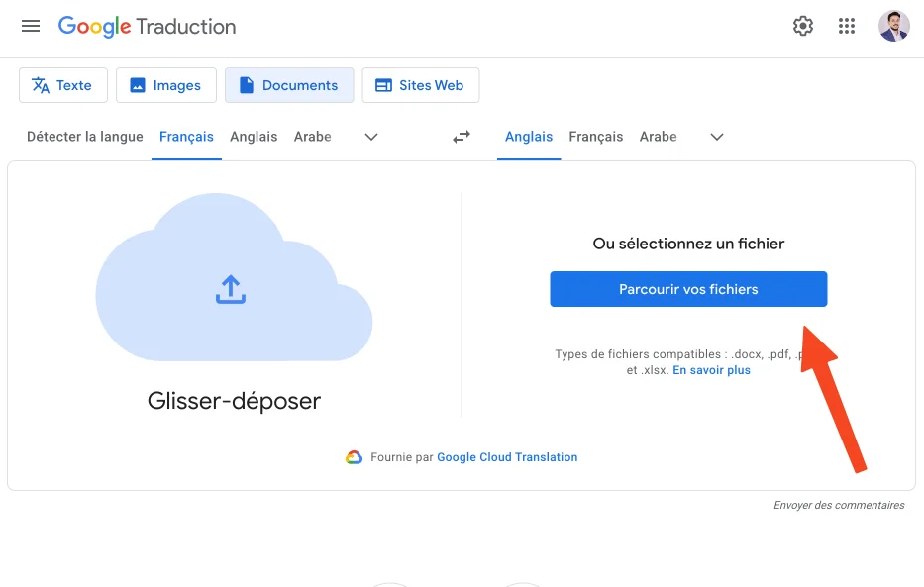Click the Google Cloud logo icon
Screen dimensions: 924x587
coord(354,457)
